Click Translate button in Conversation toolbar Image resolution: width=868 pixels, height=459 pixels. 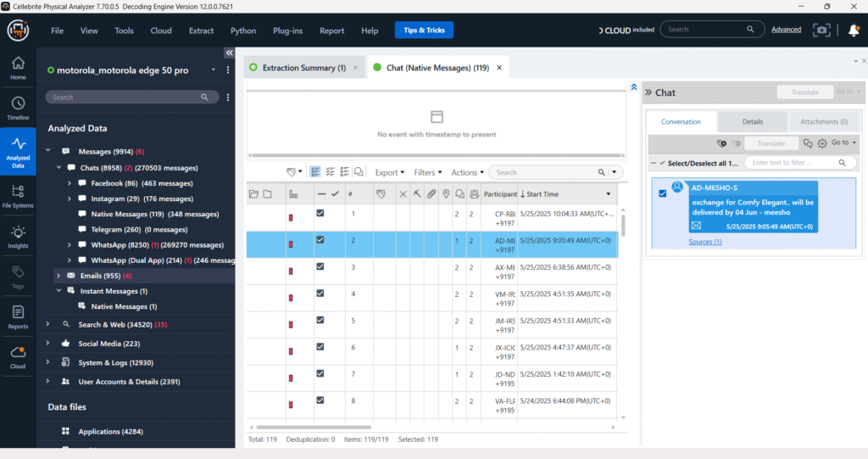click(x=771, y=143)
